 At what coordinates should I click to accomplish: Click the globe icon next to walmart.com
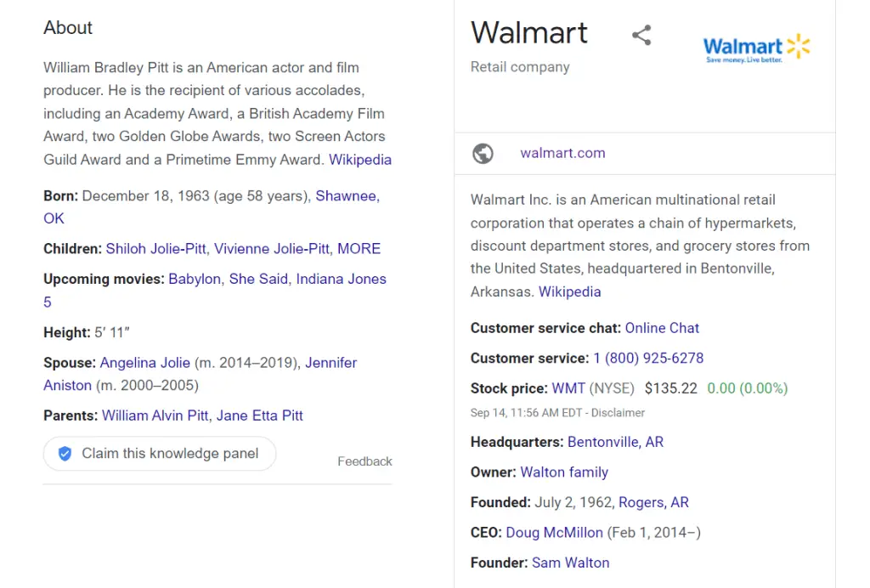(483, 154)
